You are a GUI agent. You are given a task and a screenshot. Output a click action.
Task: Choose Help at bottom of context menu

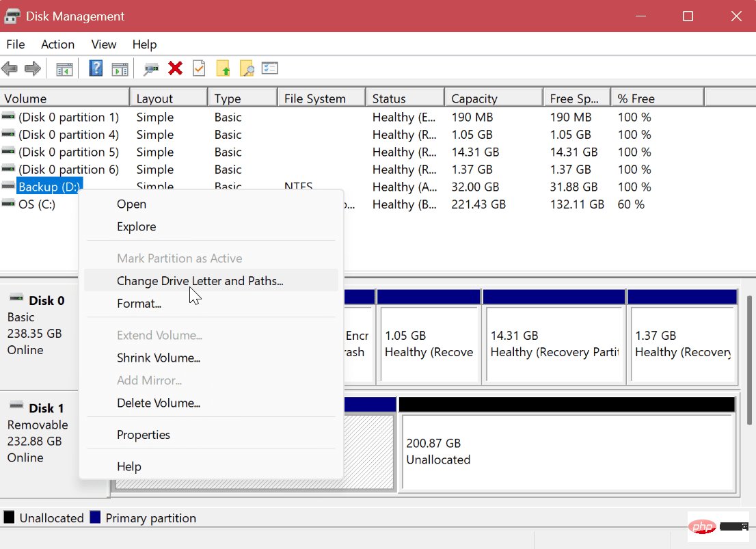[x=211, y=466]
